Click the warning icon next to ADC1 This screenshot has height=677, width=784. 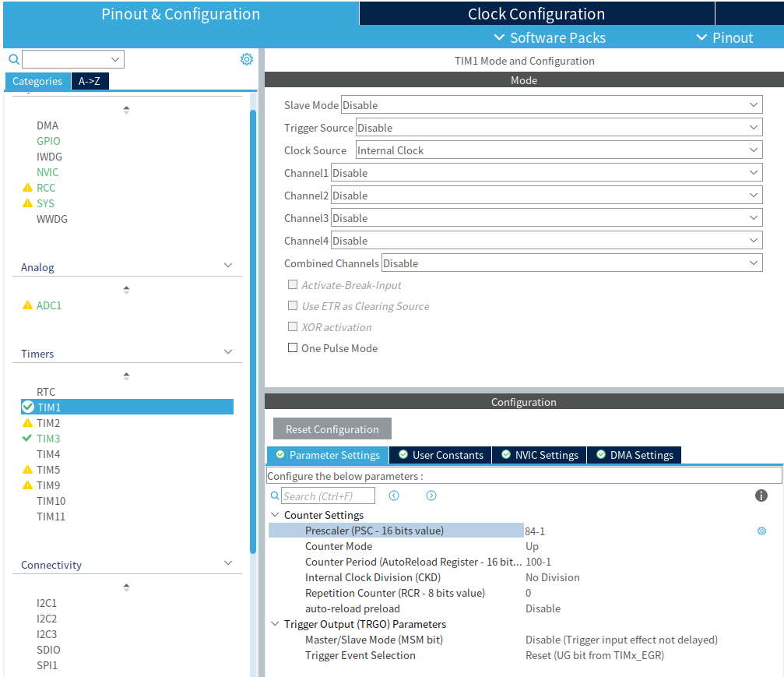click(x=27, y=305)
